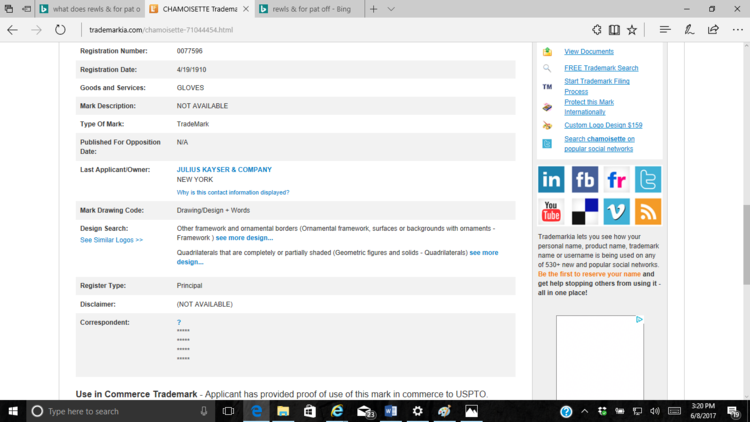The width and height of the screenshot is (750, 422).
Task: Click the volume speaker tray icon
Action: tap(655, 411)
